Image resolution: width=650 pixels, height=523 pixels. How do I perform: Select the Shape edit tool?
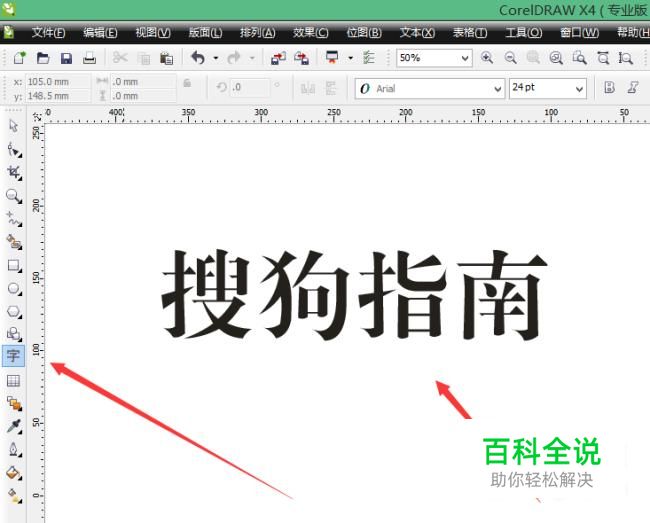14,150
